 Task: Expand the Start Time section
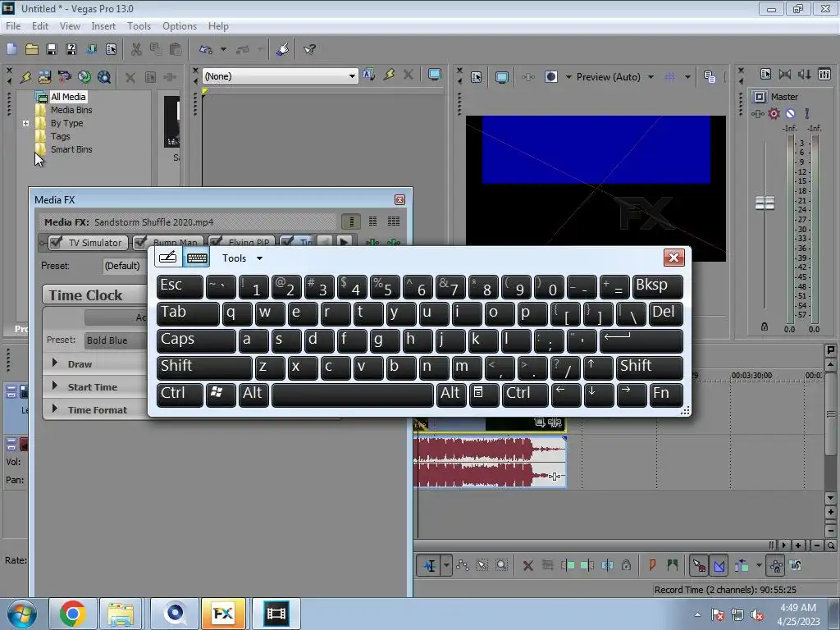pos(55,386)
